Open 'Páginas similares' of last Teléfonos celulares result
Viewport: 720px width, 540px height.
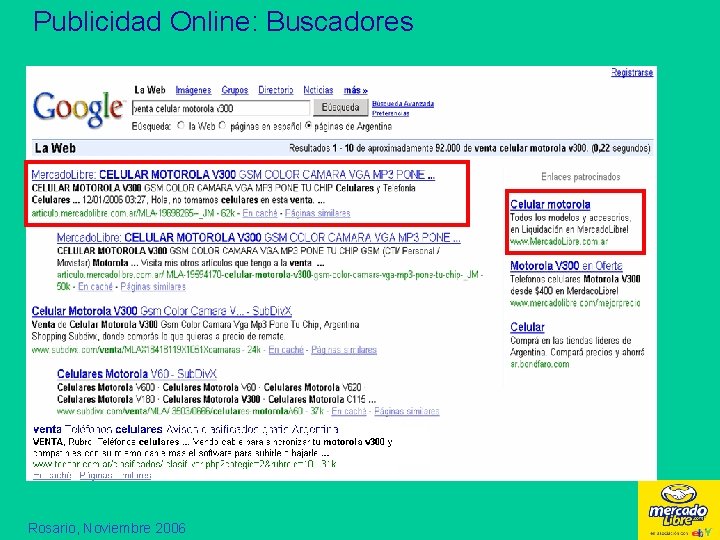point(115,475)
